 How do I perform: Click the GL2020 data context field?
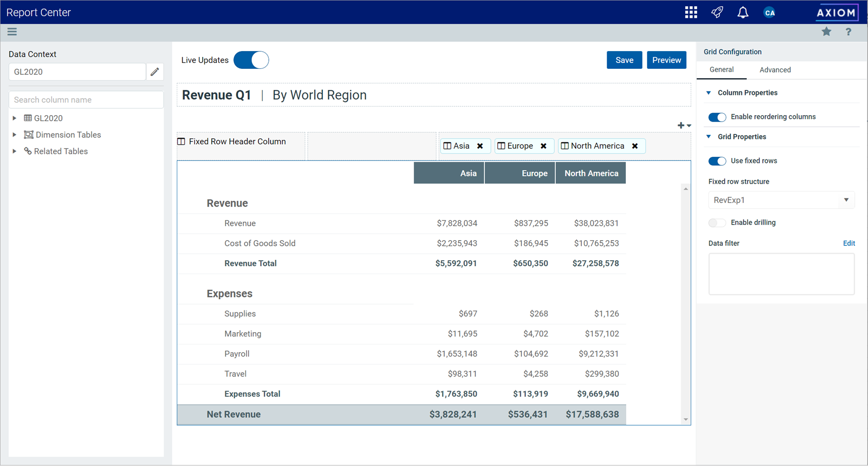click(77, 72)
